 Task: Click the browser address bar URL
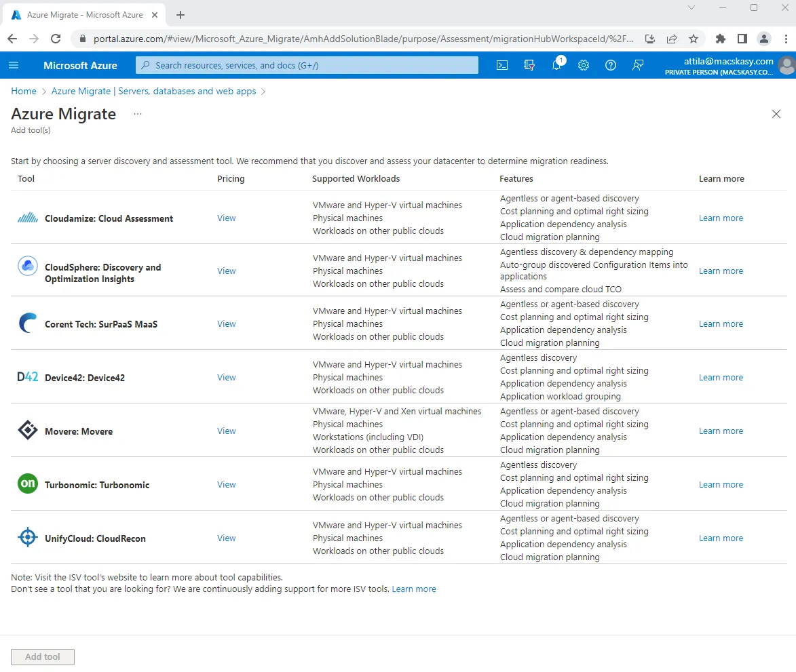363,39
